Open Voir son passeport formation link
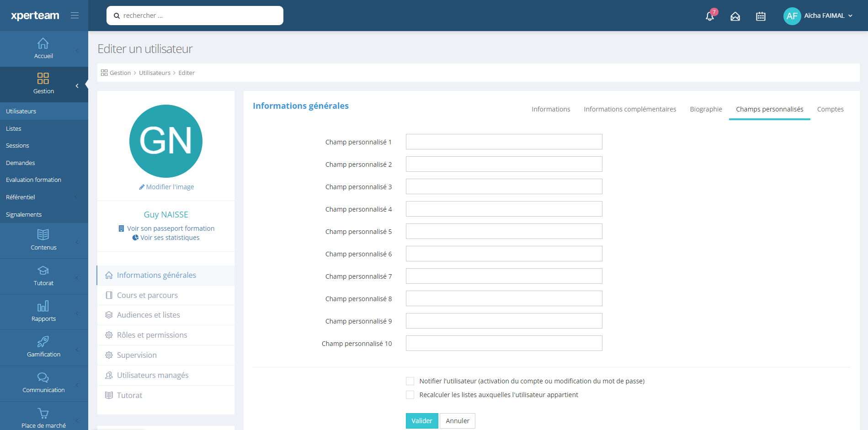868x430 pixels. point(170,228)
